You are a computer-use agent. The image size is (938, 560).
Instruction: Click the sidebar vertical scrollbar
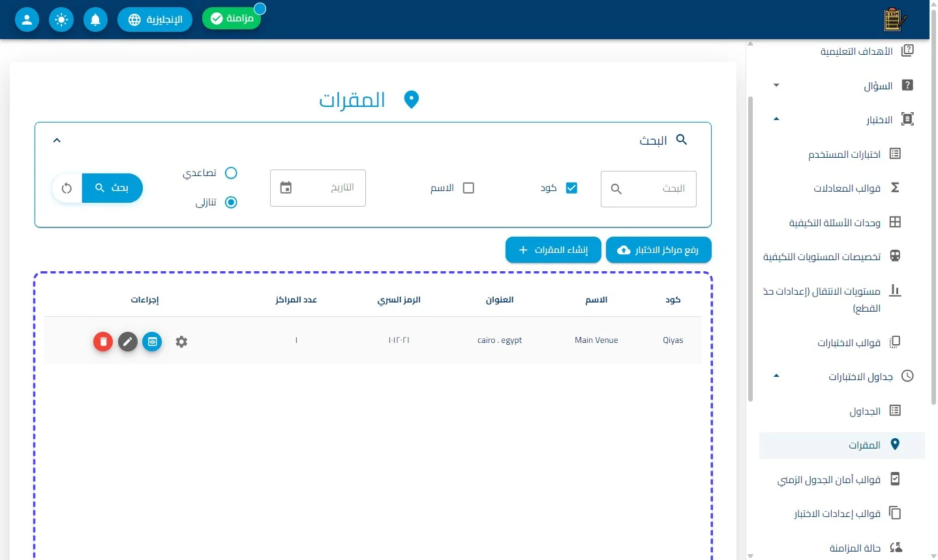point(750,248)
